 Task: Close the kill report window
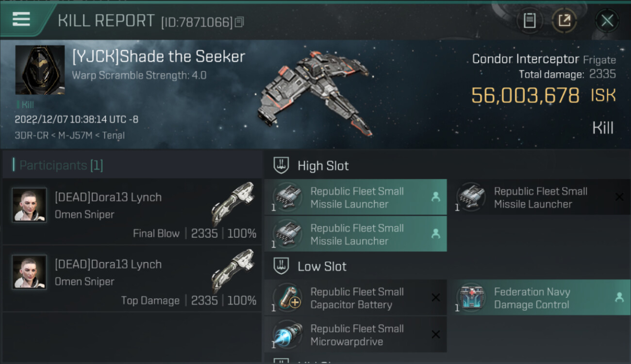pos(607,20)
